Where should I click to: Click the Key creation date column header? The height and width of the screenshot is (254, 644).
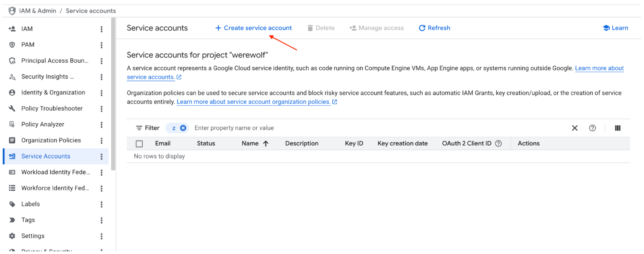point(402,143)
